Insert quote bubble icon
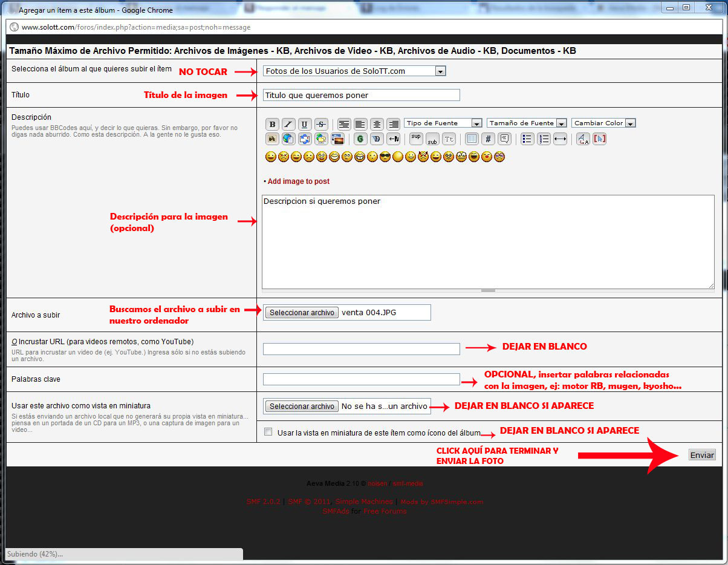728x565 pixels. tap(504, 139)
